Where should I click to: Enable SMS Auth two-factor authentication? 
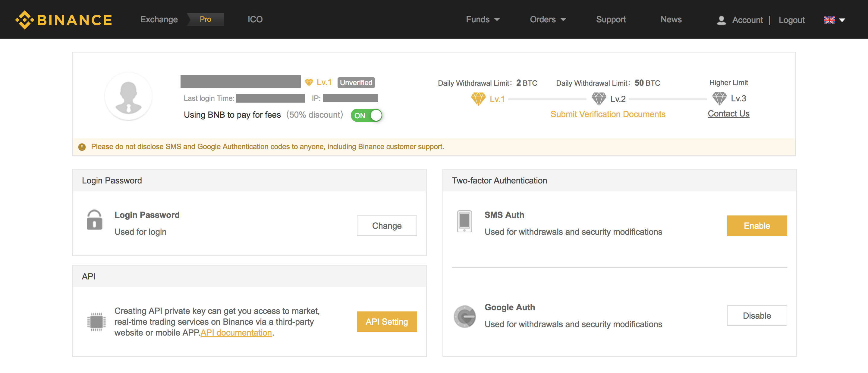(x=757, y=225)
